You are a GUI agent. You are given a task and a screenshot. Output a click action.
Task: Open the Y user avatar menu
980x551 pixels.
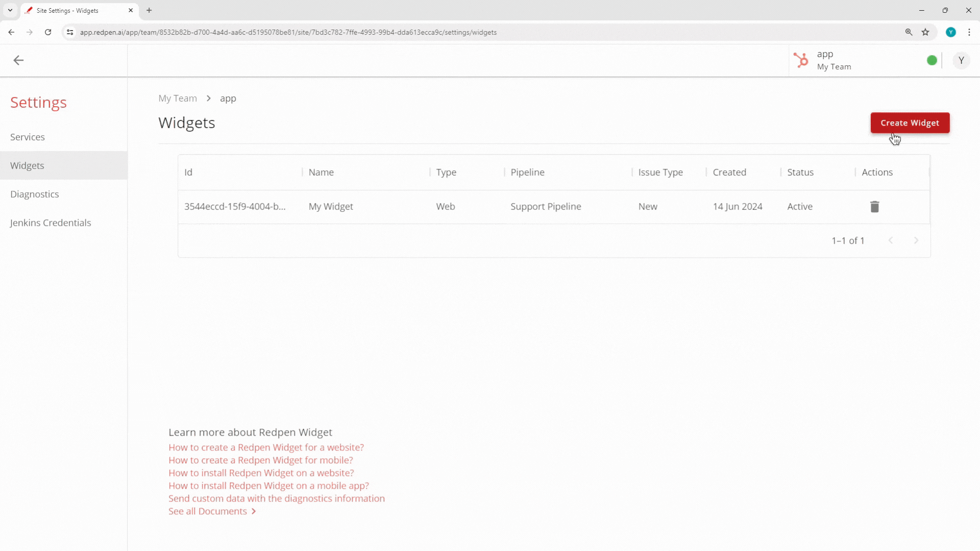click(961, 60)
